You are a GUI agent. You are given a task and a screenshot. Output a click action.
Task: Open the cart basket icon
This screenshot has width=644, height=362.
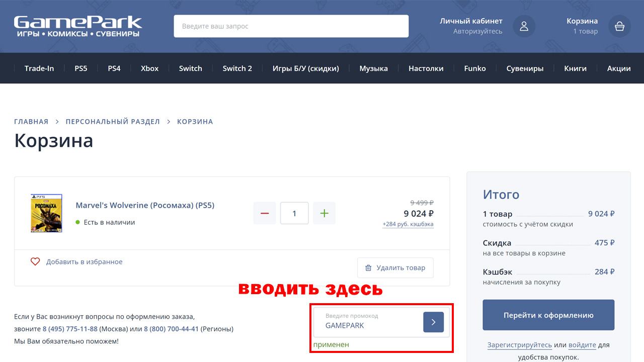pyautogui.click(x=619, y=26)
